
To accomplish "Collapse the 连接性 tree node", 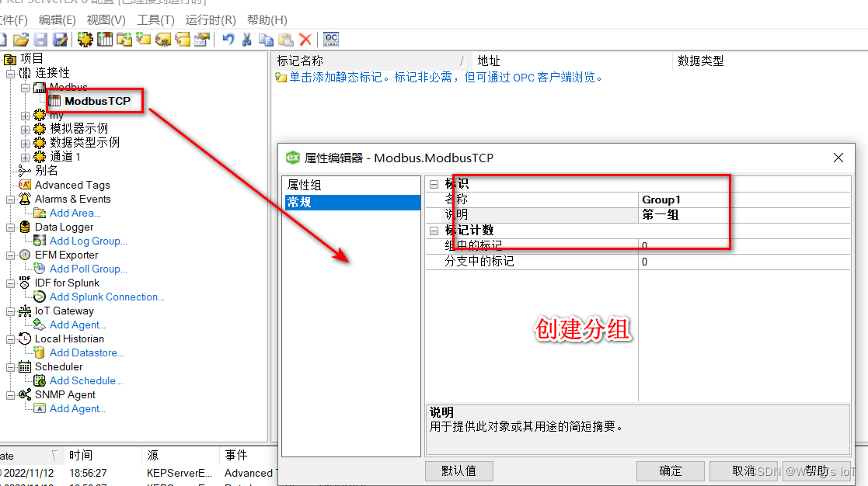I will tap(11, 73).
